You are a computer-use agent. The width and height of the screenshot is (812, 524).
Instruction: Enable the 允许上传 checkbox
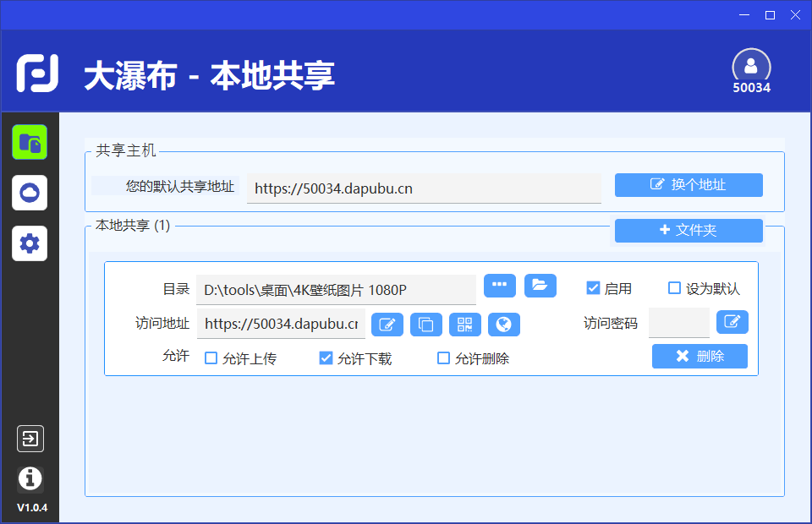pos(211,358)
